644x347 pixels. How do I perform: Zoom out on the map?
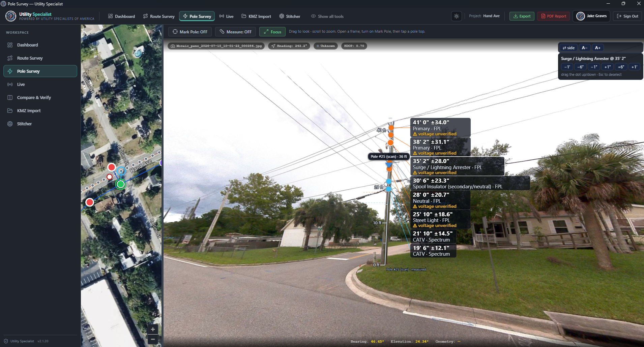point(153,339)
